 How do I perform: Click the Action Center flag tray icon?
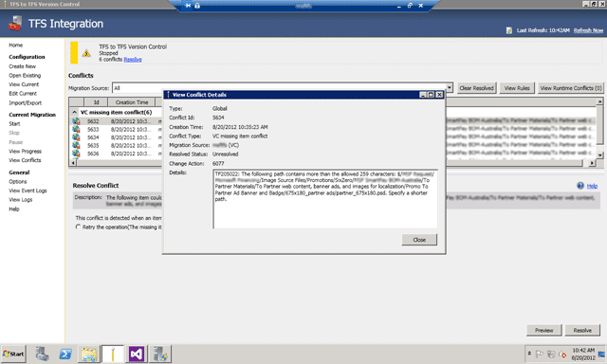tap(539, 354)
